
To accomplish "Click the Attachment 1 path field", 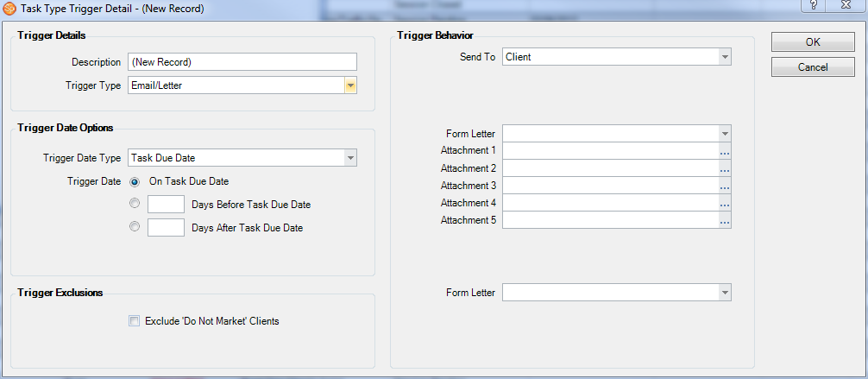I will [611, 151].
